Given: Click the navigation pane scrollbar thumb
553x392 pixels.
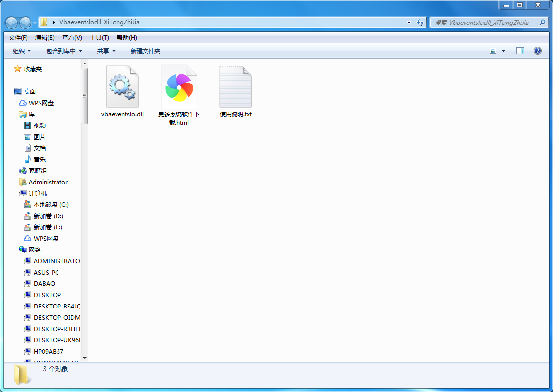Looking at the screenshot, I should [84, 95].
